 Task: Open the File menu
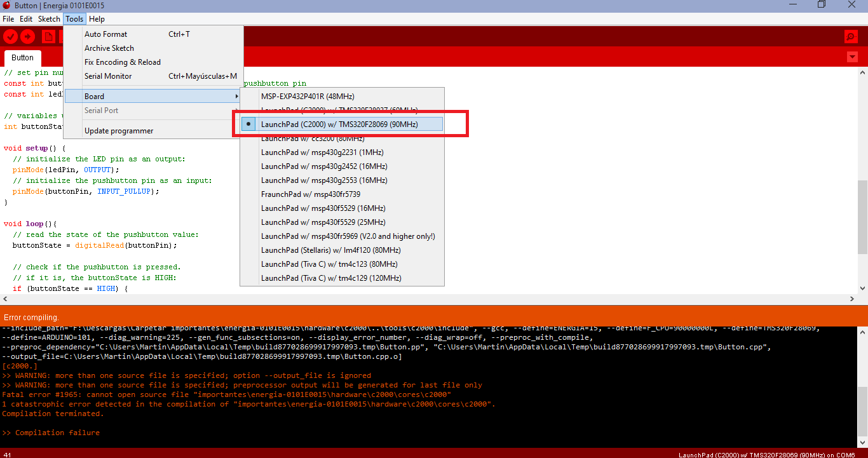tap(8, 19)
